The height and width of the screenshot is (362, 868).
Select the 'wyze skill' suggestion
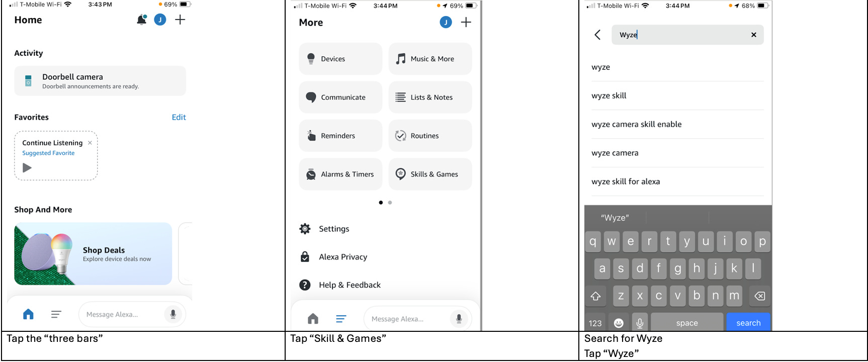[677, 96]
